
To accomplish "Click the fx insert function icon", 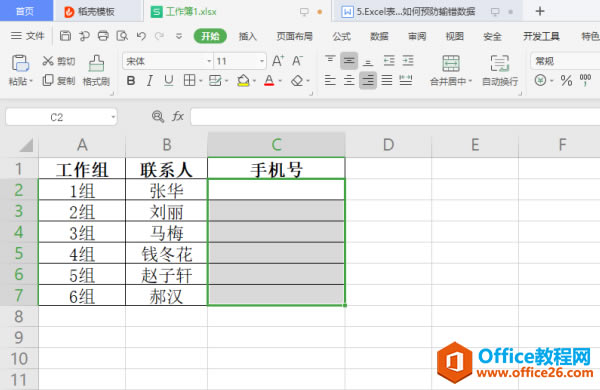I will pos(178,116).
